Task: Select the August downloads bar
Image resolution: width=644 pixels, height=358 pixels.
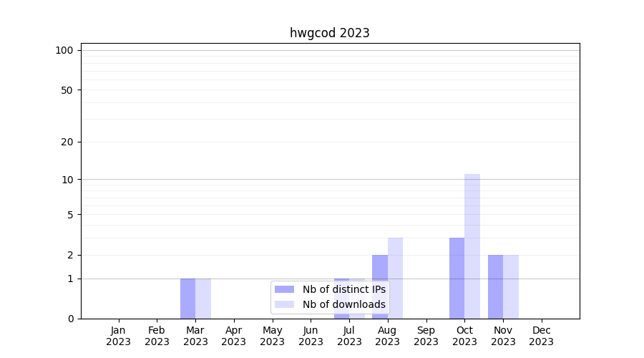Action: click(x=395, y=278)
